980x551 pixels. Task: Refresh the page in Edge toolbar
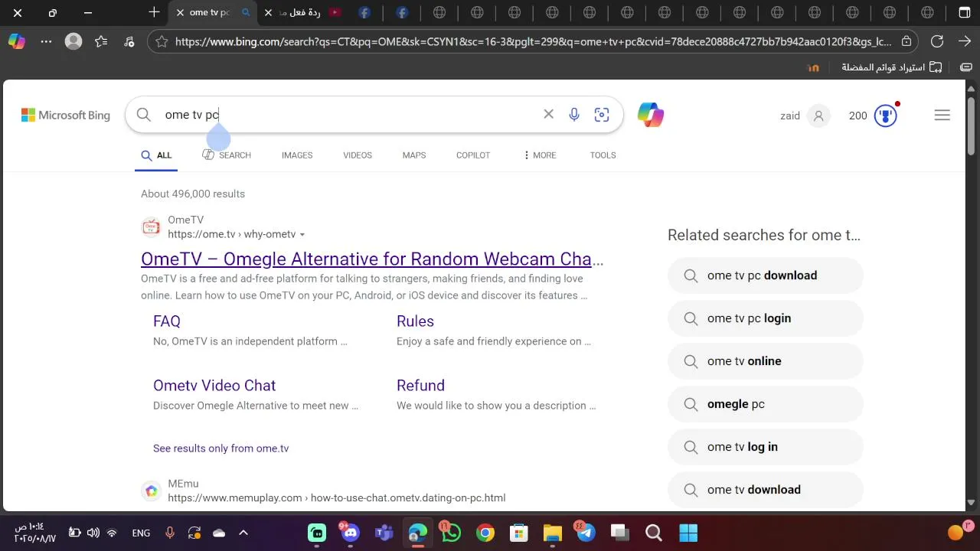pos(937,41)
